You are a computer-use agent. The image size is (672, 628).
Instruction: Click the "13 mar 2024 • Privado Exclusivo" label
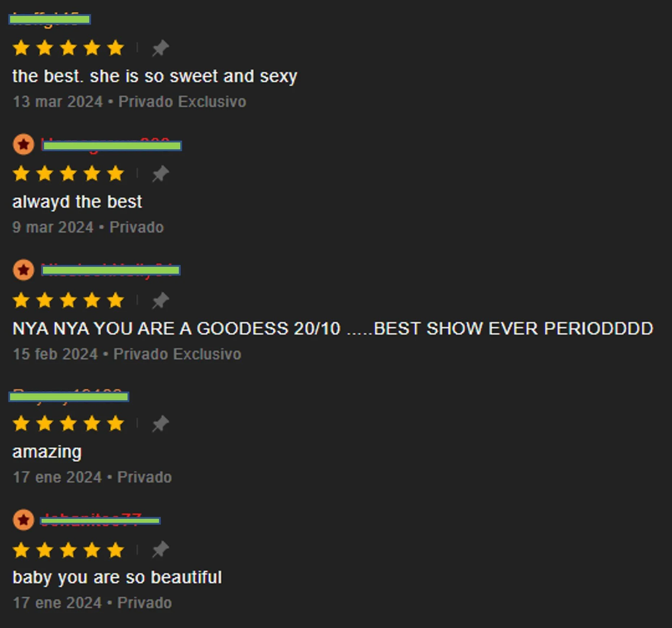point(129,102)
